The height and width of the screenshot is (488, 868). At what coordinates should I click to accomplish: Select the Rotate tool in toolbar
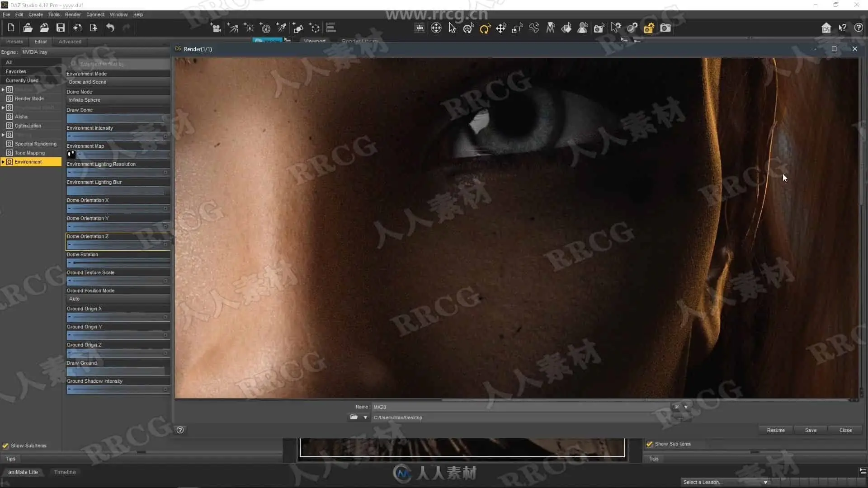485,28
